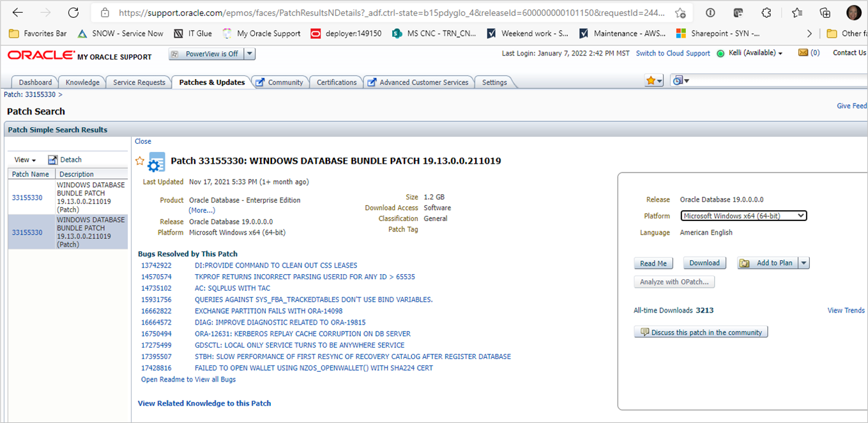Expand the View menu in results
The width and height of the screenshot is (868, 423).
coord(26,160)
